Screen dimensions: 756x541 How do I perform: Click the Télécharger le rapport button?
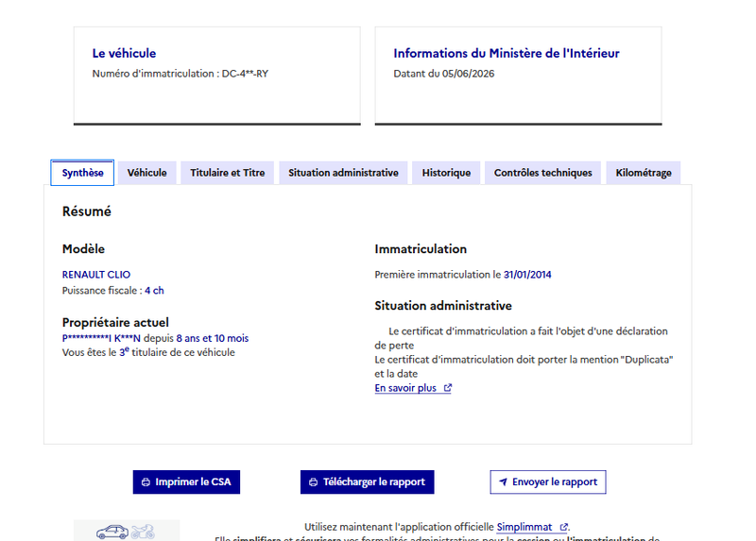tap(368, 482)
